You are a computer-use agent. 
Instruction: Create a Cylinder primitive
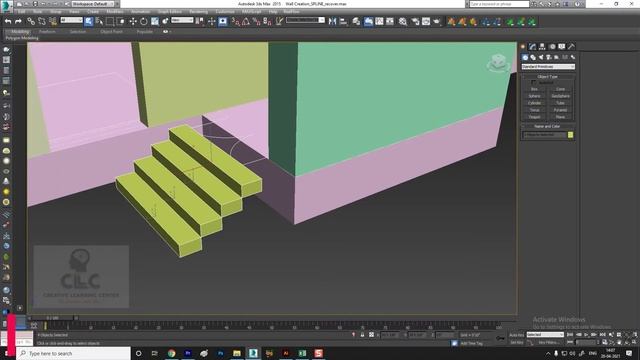click(534, 103)
